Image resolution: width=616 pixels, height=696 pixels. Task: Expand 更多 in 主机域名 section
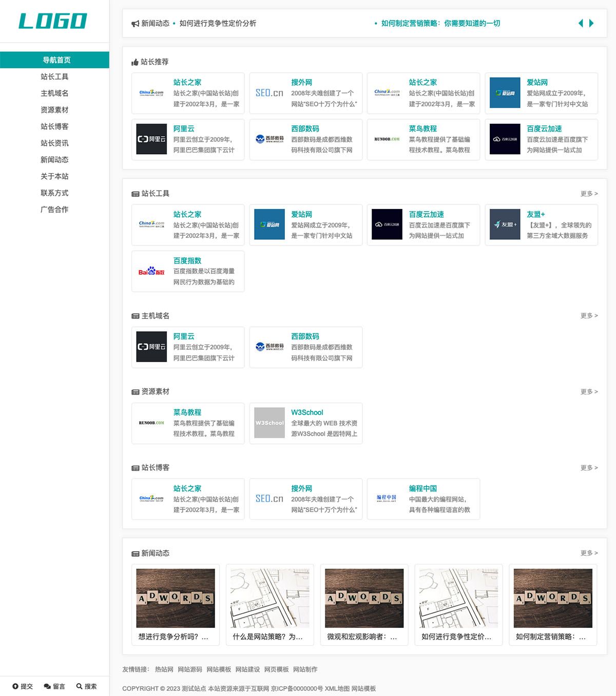(589, 315)
